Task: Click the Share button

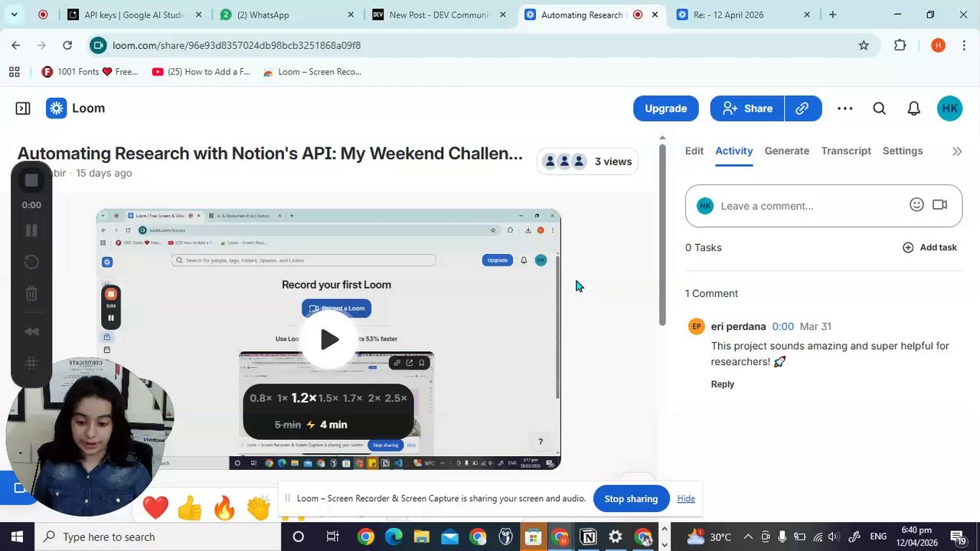Action: (x=747, y=109)
